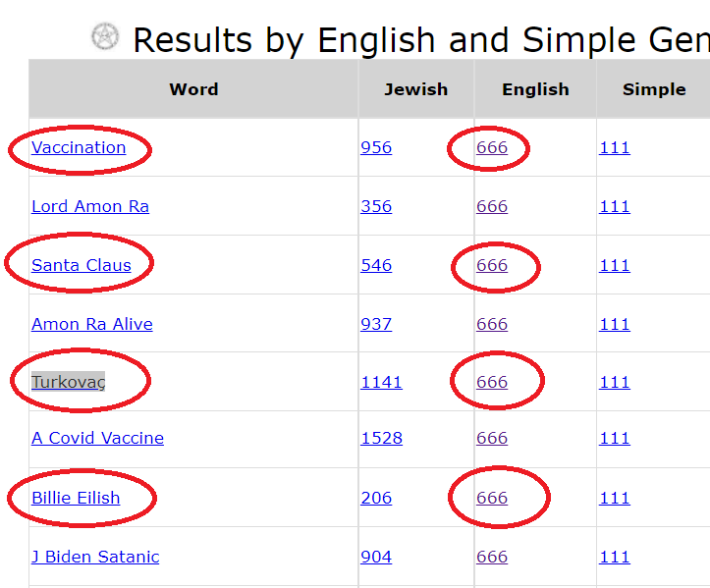Click the English column header
The image size is (710, 588).
pos(535,89)
